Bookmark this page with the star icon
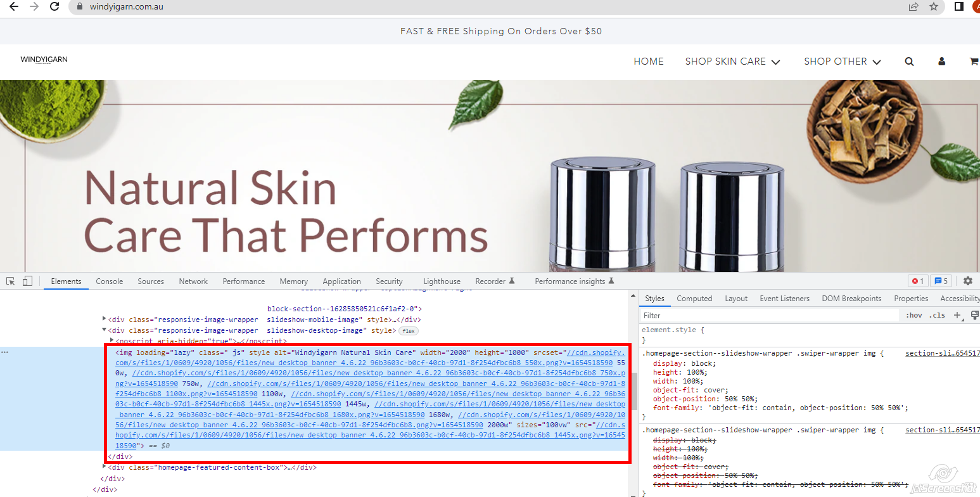Viewport: 980px width, 497px height. (934, 7)
